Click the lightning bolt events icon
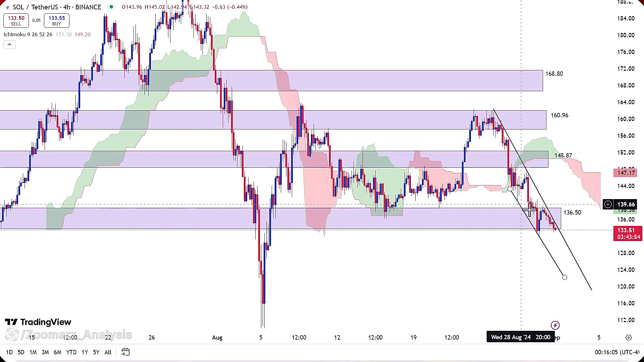The height and width of the screenshot is (362, 644). (x=555, y=325)
